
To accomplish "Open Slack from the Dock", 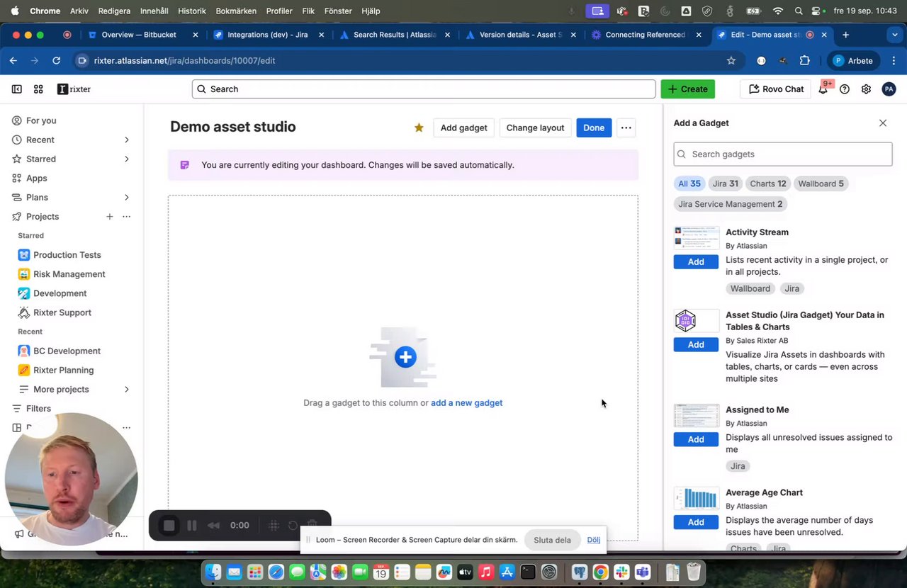I will pos(621,572).
